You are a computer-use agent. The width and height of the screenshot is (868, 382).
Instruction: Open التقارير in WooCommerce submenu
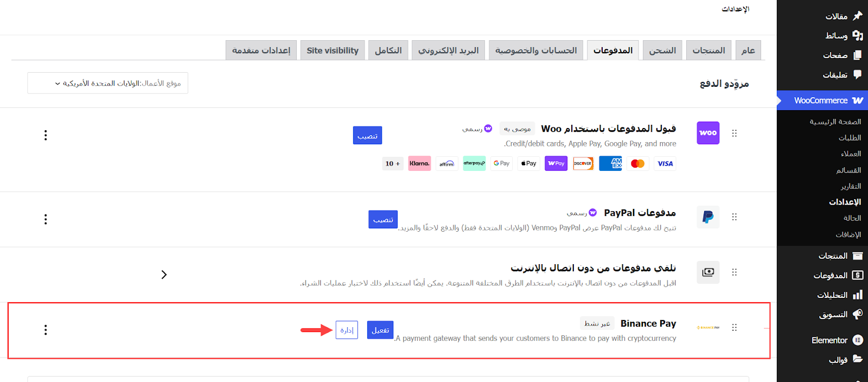click(x=851, y=186)
